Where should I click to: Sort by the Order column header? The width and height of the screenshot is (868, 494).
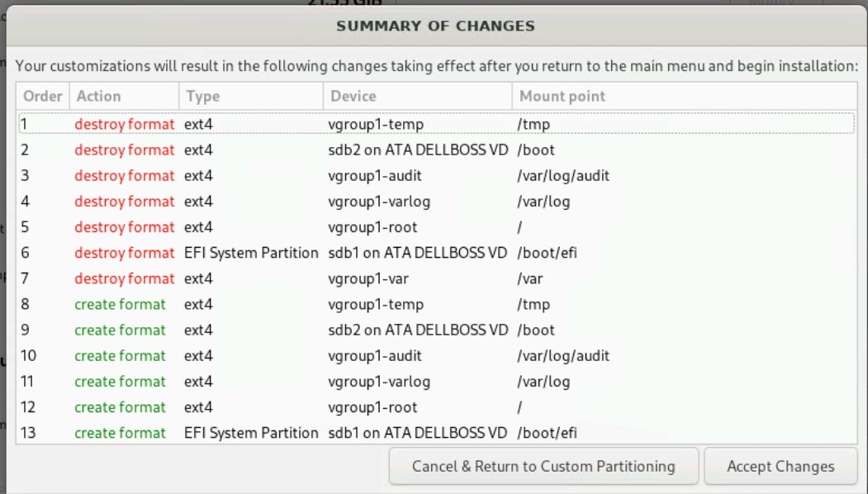pos(43,97)
